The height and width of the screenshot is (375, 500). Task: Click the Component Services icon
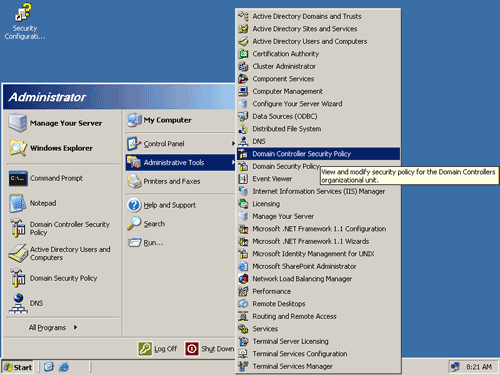click(x=243, y=79)
